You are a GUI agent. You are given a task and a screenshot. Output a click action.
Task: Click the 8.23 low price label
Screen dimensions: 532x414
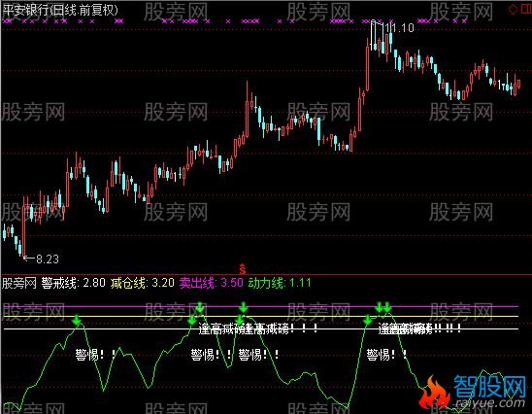[48, 259]
